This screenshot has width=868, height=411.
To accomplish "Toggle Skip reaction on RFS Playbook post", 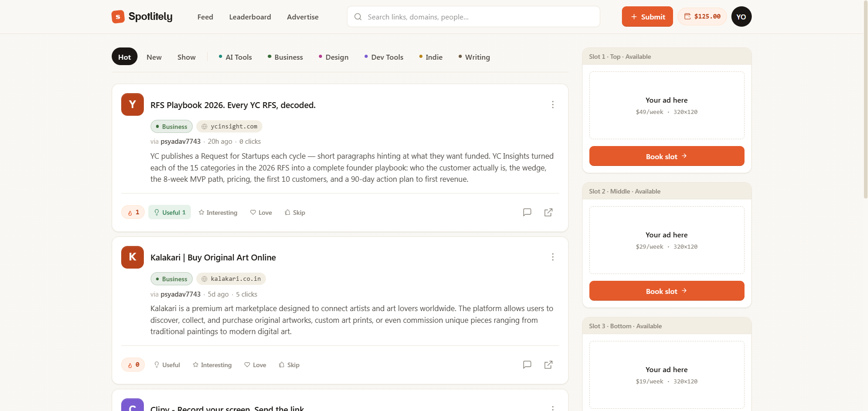I will pyautogui.click(x=295, y=213).
